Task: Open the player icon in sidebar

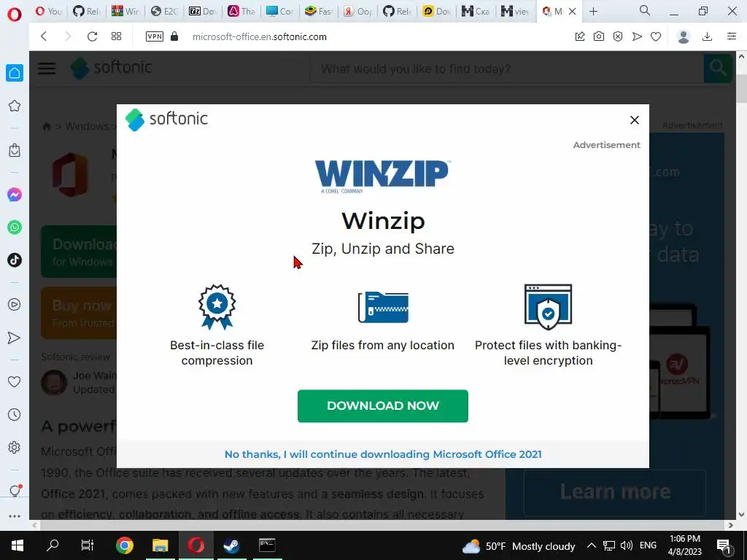Action: (x=15, y=305)
